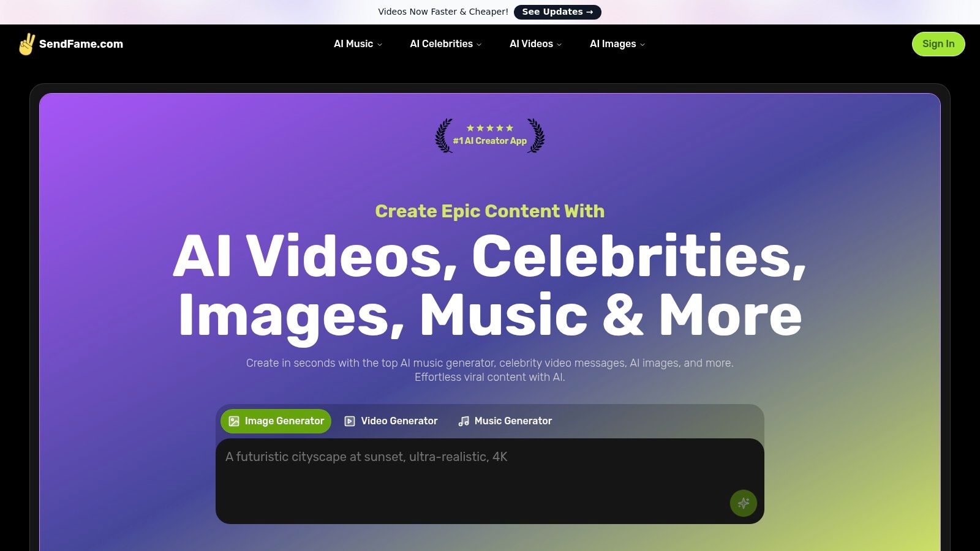Open the AI Videos dropdown
Image resolution: width=980 pixels, height=551 pixels.
click(534, 43)
